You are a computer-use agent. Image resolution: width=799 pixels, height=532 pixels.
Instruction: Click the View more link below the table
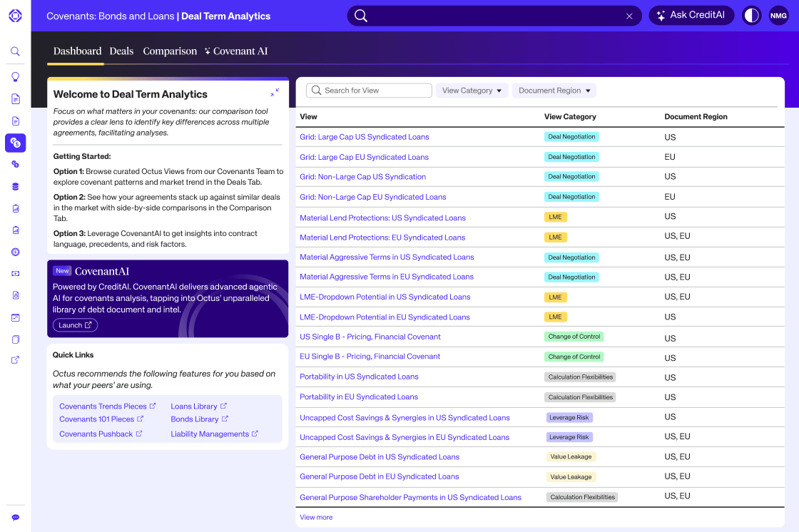pyautogui.click(x=316, y=517)
